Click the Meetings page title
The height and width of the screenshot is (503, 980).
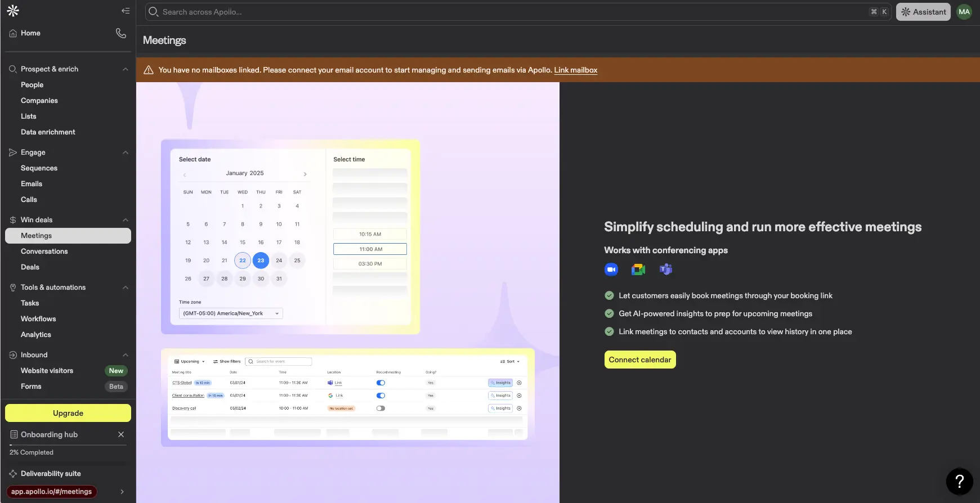(164, 41)
